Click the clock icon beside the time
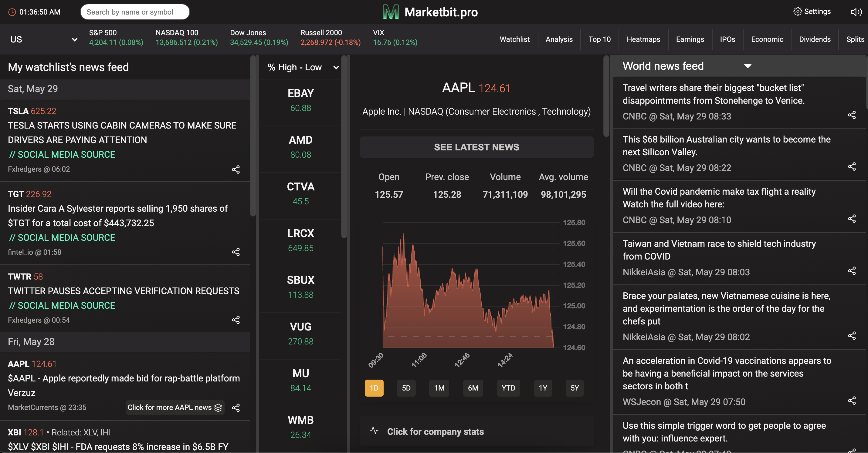The width and height of the screenshot is (868, 453). click(x=12, y=12)
